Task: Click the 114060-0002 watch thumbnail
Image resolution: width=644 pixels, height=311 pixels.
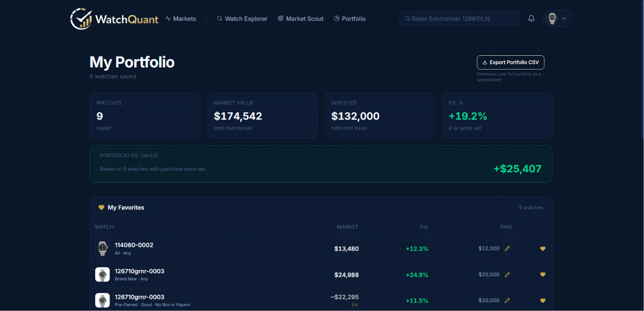Action: tap(102, 249)
